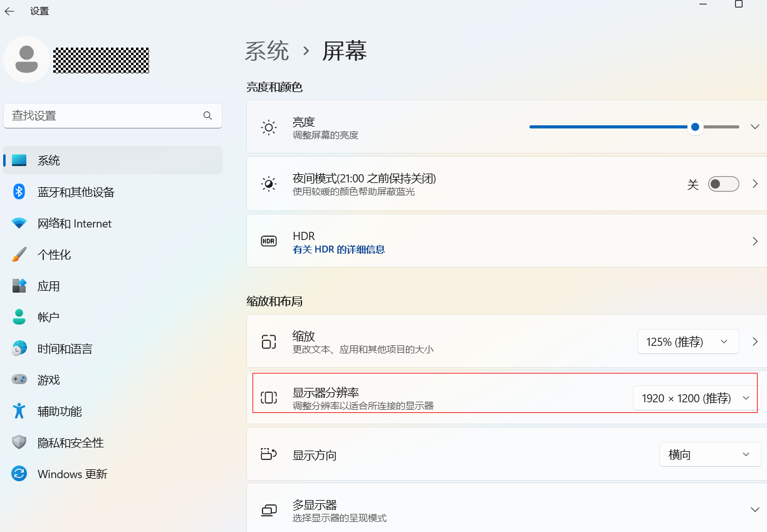Go to 时间和语言 settings

coord(65,349)
